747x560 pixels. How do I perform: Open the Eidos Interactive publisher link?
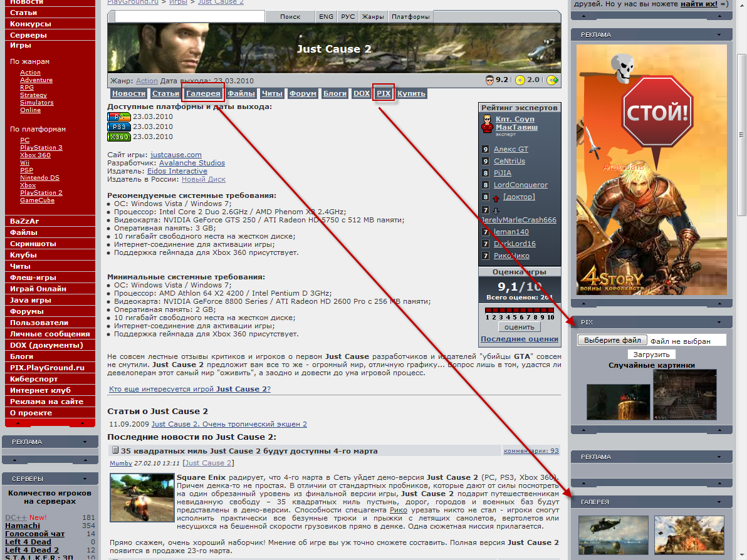coord(177,171)
